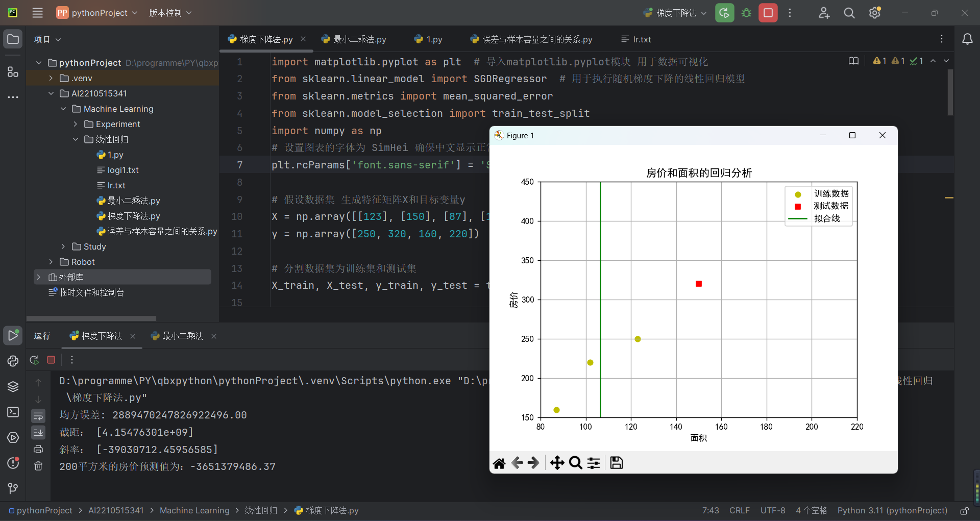Select 临时文件和控制台 in project tree

pyautogui.click(x=87, y=292)
